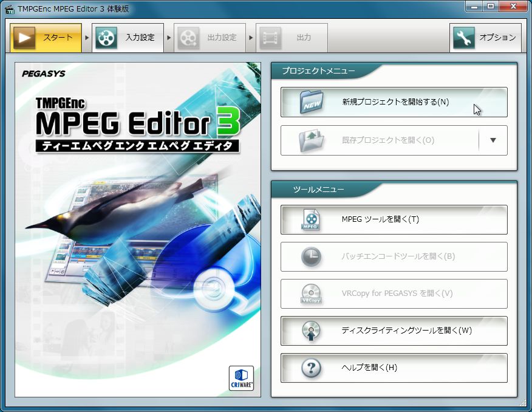The width and height of the screenshot is (532, 412).
Task: Click the NEW folder icon
Action: pos(311,102)
